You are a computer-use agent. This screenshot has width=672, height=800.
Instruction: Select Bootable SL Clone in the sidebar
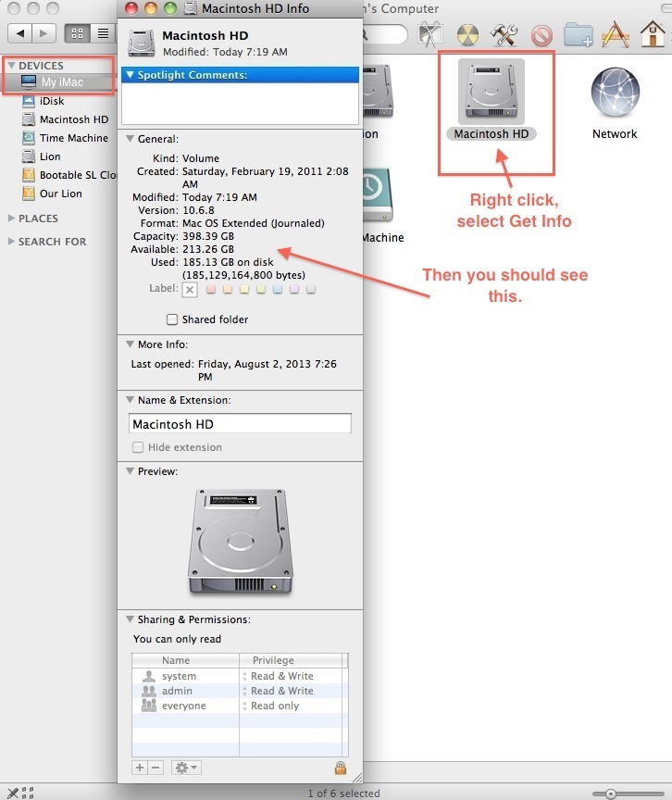pos(68,175)
